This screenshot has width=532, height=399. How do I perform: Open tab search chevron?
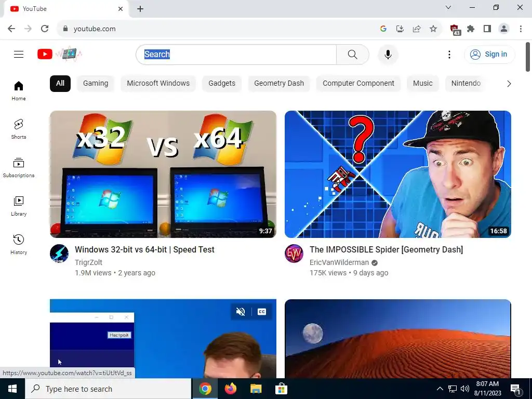point(448,7)
